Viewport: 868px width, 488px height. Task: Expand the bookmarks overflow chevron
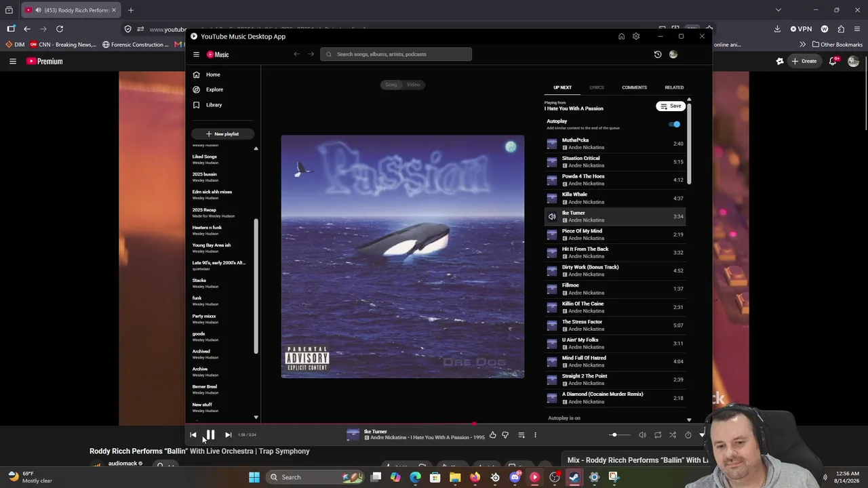click(803, 45)
